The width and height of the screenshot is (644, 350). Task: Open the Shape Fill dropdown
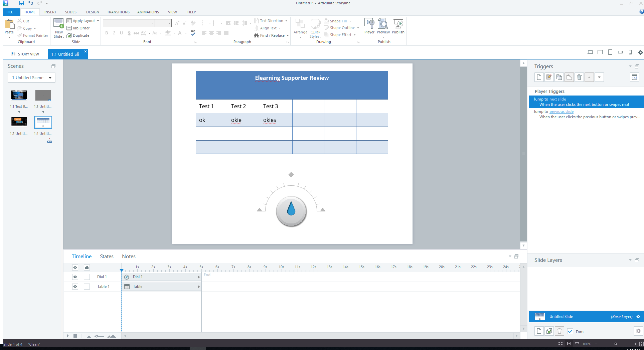point(349,21)
